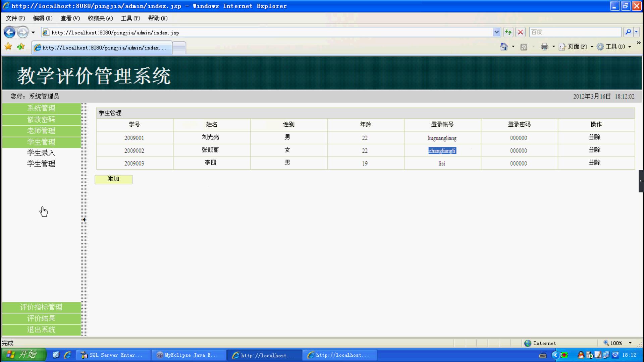
Task: Open the address bar URL history dropdown
Action: point(496,32)
